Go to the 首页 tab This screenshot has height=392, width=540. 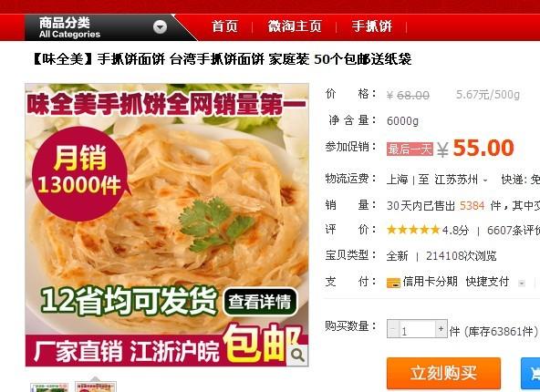[x=224, y=26]
